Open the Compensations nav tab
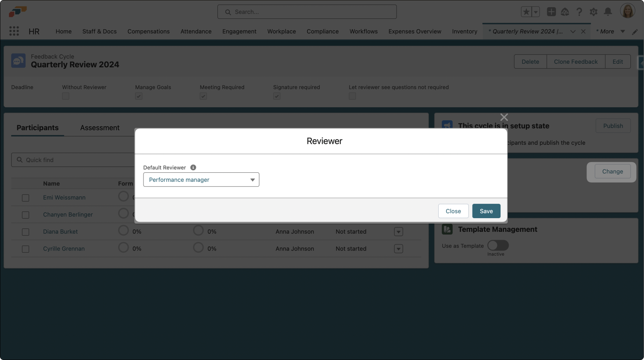The width and height of the screenshot is (644, 360). click(149, 31)
